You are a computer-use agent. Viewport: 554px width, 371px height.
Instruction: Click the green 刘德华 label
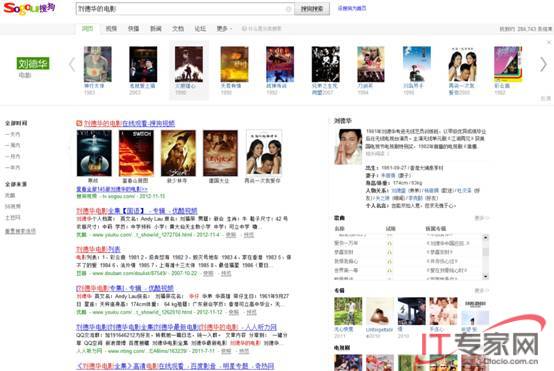click(x=33, y=64)
